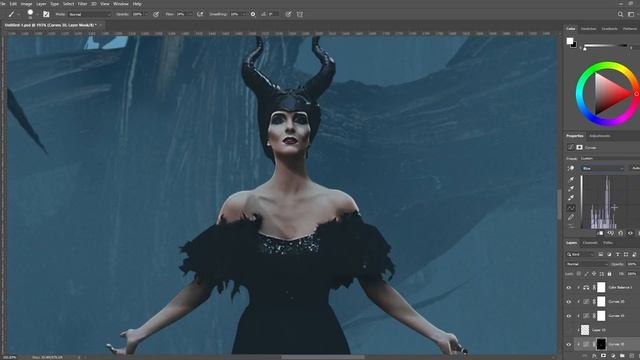
Task: Click the brightness slider in Color panel
Action: [605, 46]
